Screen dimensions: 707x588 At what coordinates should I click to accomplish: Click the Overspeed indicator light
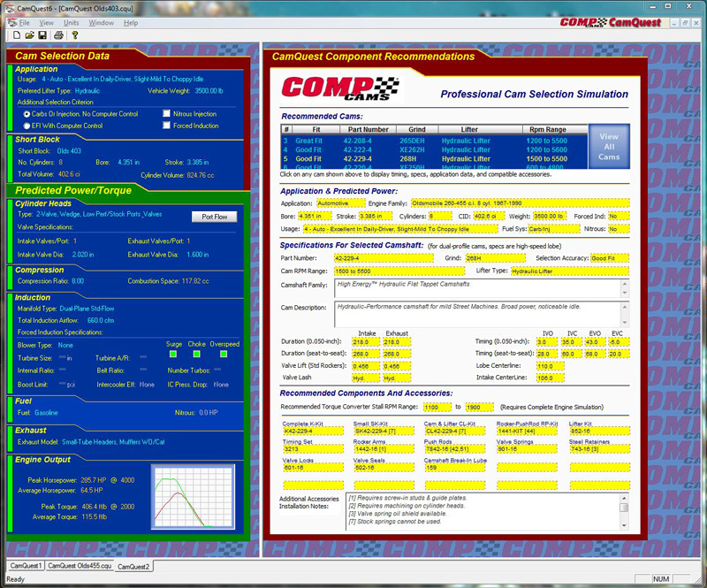pyautogui.click(x=224, y=355)
